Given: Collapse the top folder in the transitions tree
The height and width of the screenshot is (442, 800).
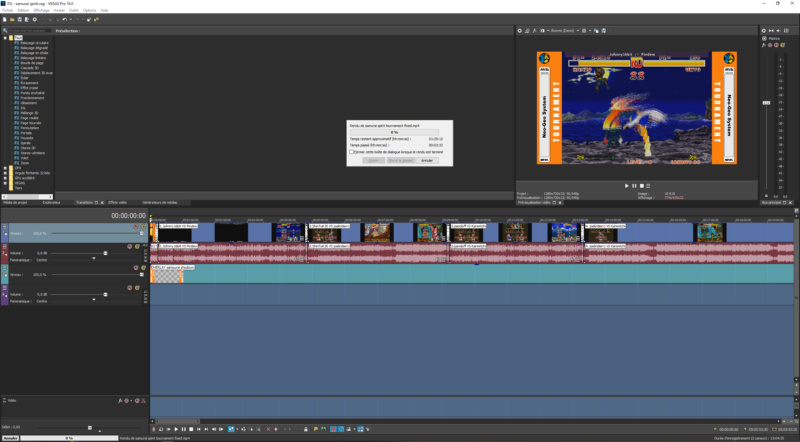Looking at the screenshot, I should point(5,38).
